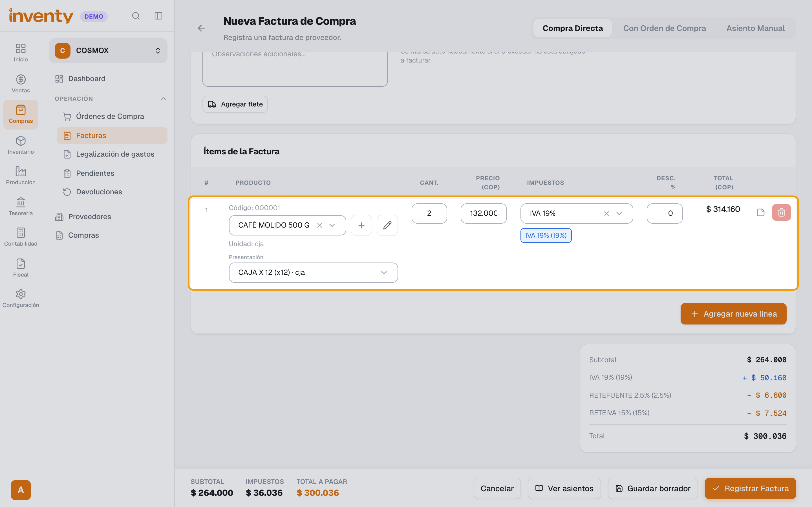812x507 pixels.
Task: Switch to Con Orden de Compra tab
Action: tap(664, 28)
